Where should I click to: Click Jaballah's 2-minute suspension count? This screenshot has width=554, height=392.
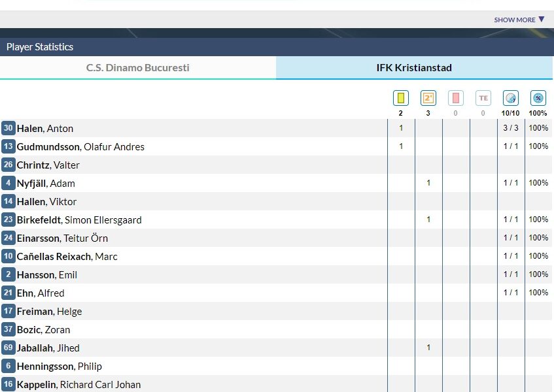(428, 348)
